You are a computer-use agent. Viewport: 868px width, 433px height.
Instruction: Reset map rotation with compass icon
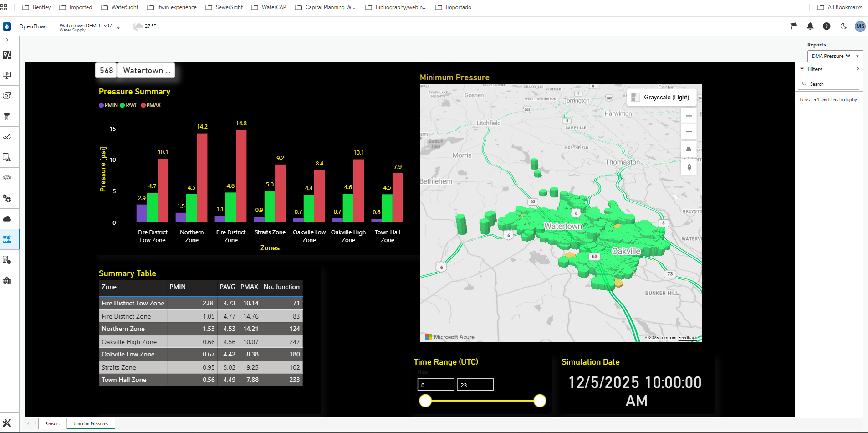pyautogui.click(x=689, y=167)
